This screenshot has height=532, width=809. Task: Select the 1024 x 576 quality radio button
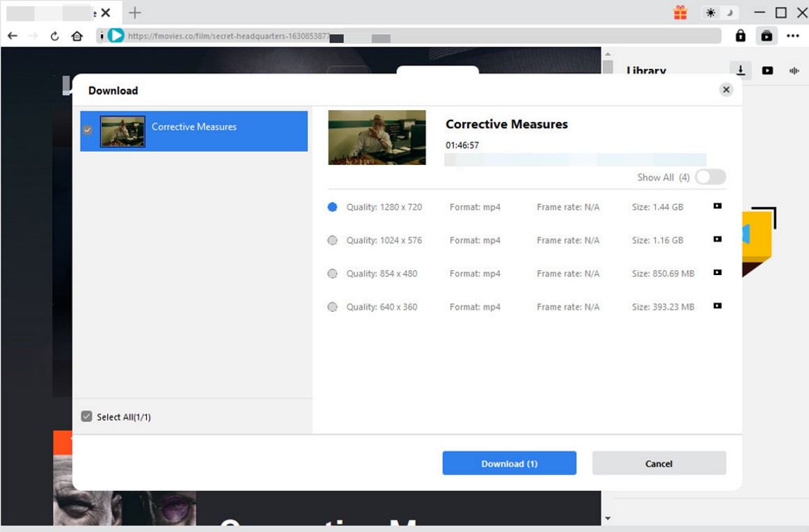click(332, 240)
